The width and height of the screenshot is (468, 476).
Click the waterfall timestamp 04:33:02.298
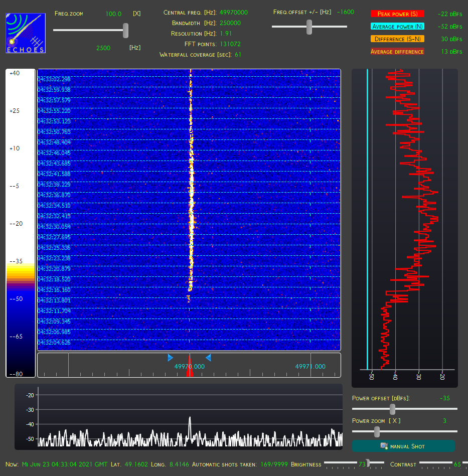tap(54, 79)
